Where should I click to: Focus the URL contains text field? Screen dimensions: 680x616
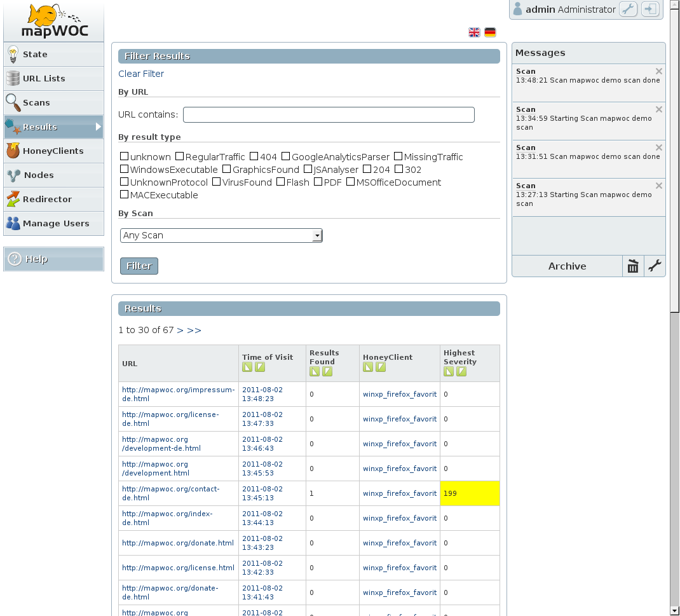tap(329, 115)
